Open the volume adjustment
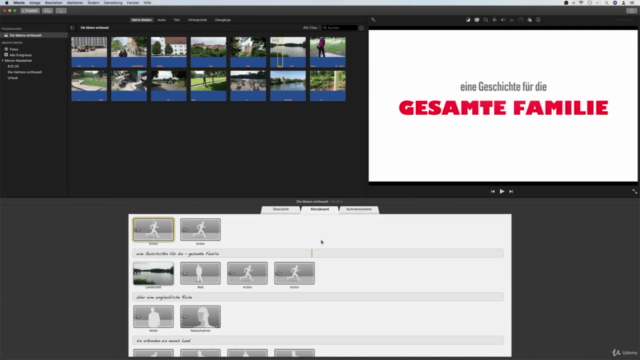The width and height of the screenshot is (640, 360). coord(503,20)
